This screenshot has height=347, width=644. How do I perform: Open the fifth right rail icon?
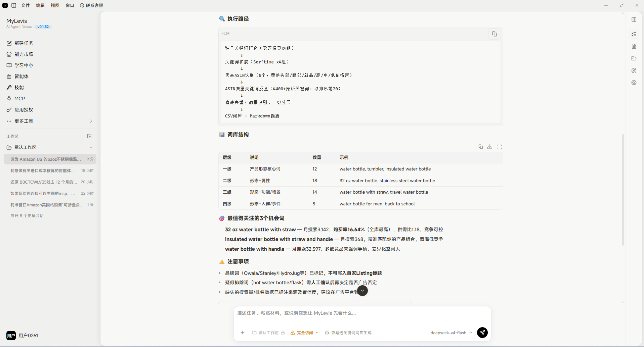click(x=634, y=70)
